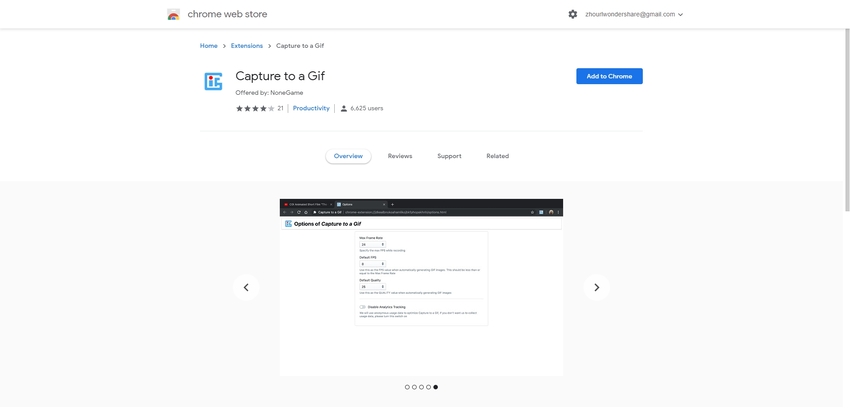
Task: Click the Chrome Web Store rainbow logo
Action: 174,15
